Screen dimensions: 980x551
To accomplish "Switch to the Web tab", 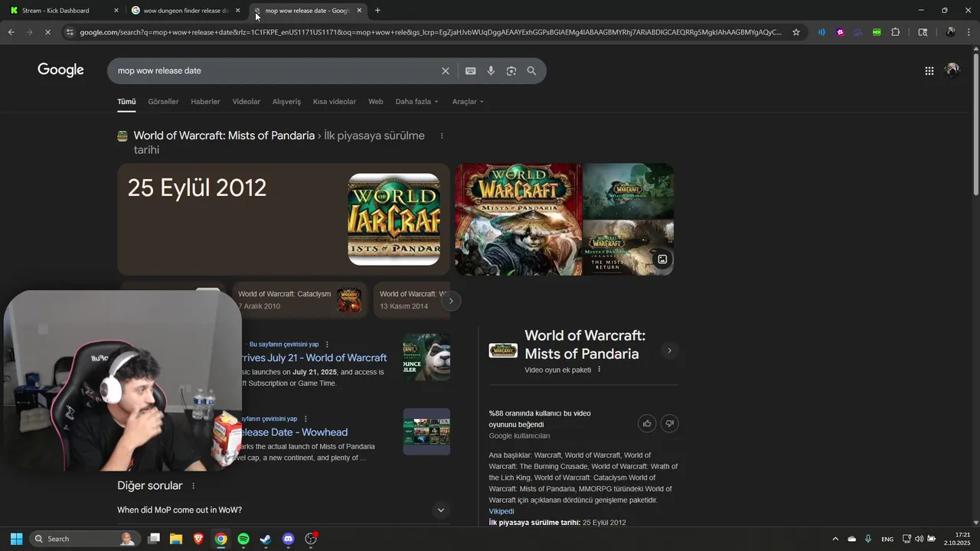I will tap(375, 102).
